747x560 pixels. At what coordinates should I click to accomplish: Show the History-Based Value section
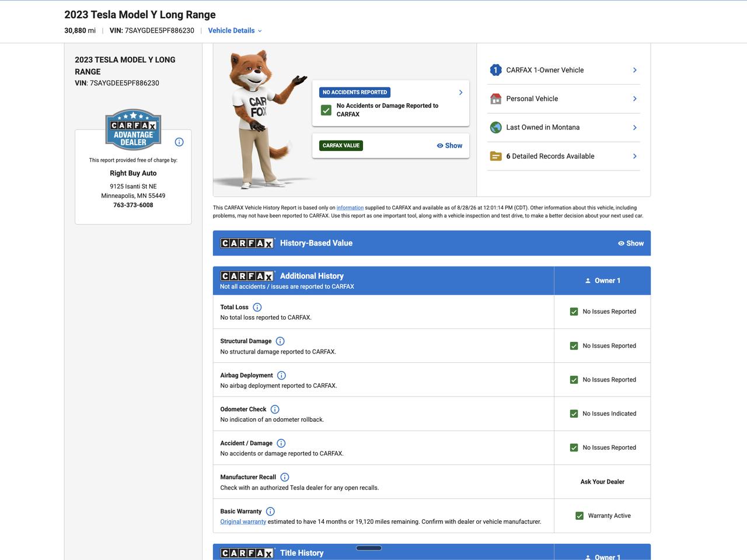631,243
